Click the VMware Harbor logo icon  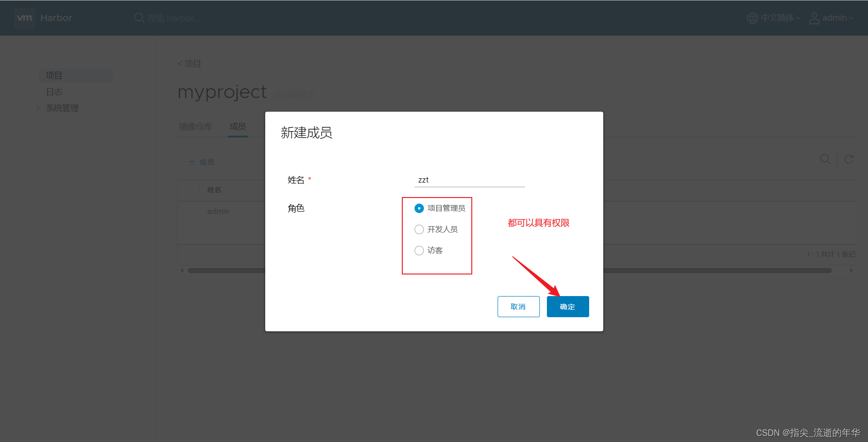click(24, 18)
